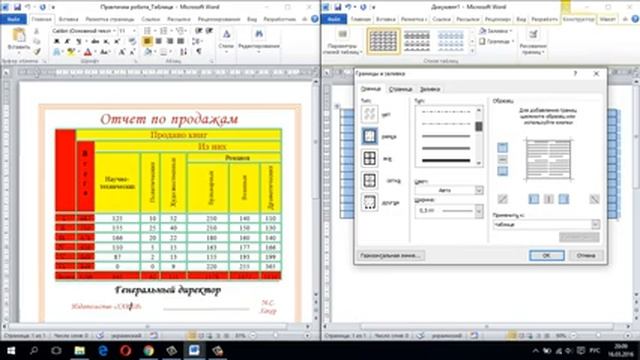This screenshot has height=360, width=640.
Task: Select All borders setting icon
Action: pyautogui.click(x=369, y=158)
